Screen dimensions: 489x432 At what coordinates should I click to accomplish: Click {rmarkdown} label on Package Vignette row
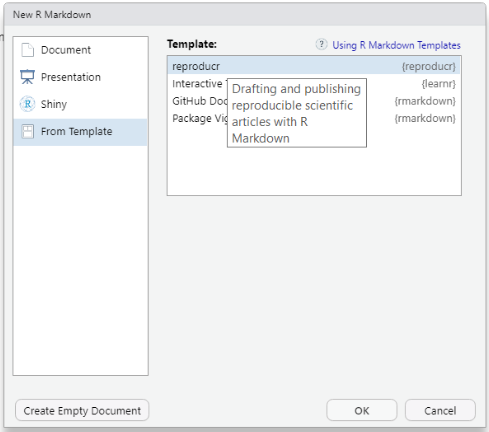tap(425, 118)
